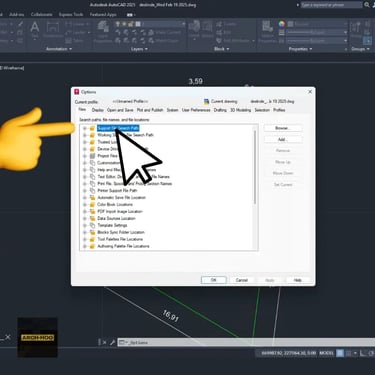Open the color wheel icon in Properties panel

pos(282,24)
